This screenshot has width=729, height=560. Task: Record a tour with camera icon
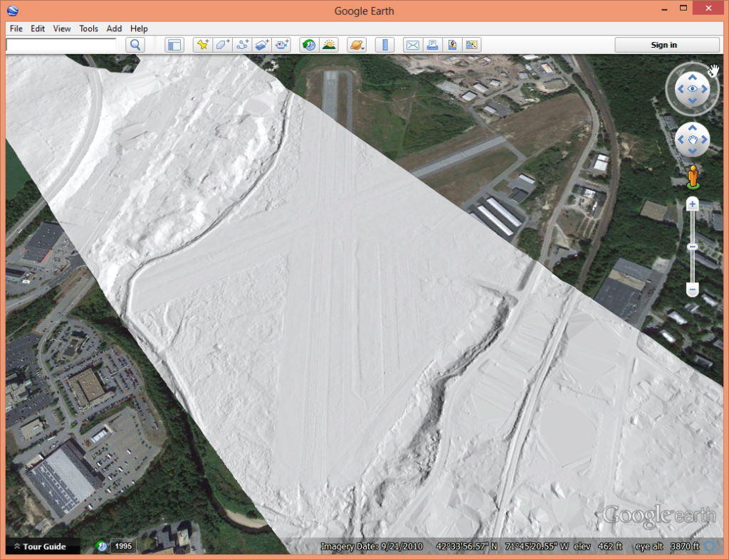coord(282,45)
